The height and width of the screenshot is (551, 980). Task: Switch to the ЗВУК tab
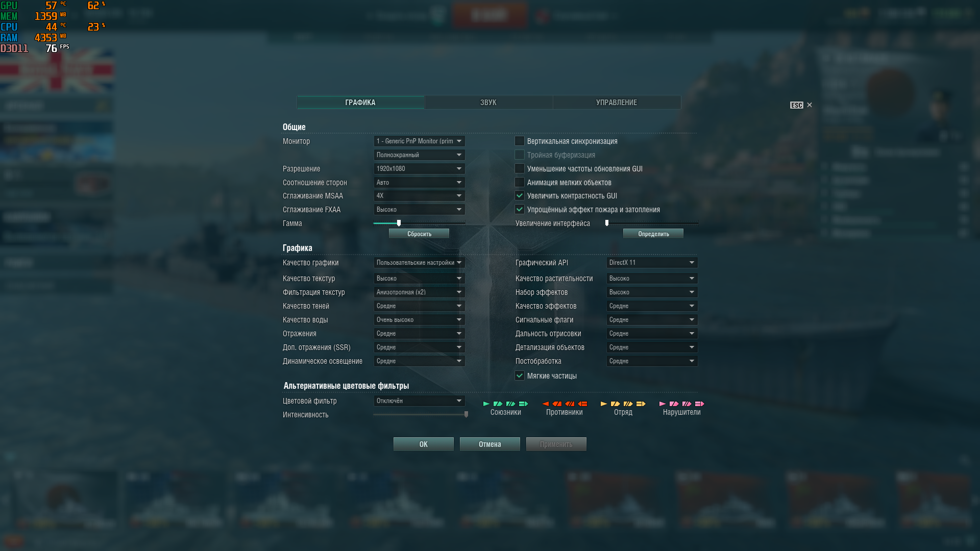(x=488, y=102)
